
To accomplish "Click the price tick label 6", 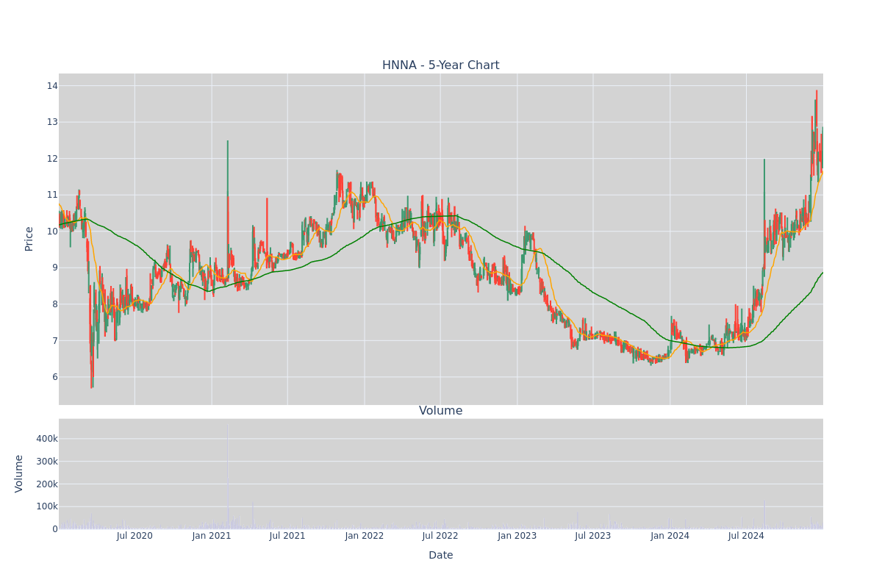I will point(54,376).
